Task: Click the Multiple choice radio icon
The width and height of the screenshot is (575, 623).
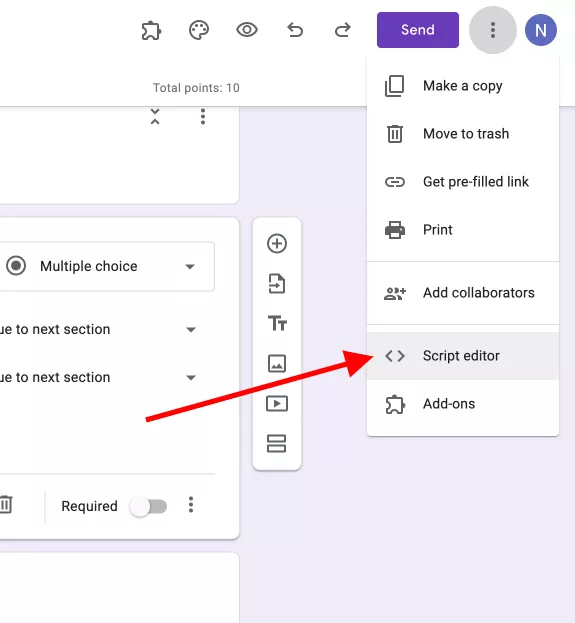Action: tap(16, 266)
